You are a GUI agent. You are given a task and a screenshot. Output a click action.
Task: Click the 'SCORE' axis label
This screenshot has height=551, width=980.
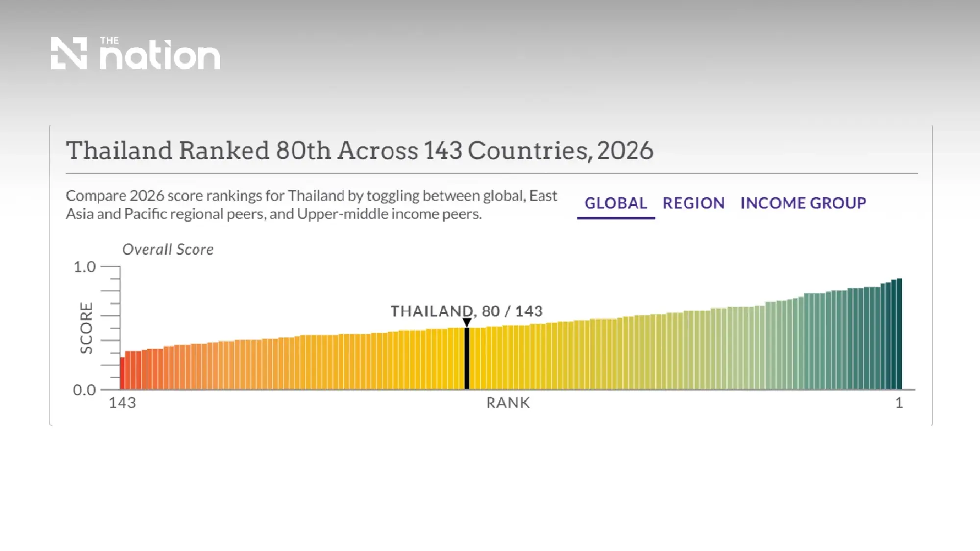[x=86, y=328]
